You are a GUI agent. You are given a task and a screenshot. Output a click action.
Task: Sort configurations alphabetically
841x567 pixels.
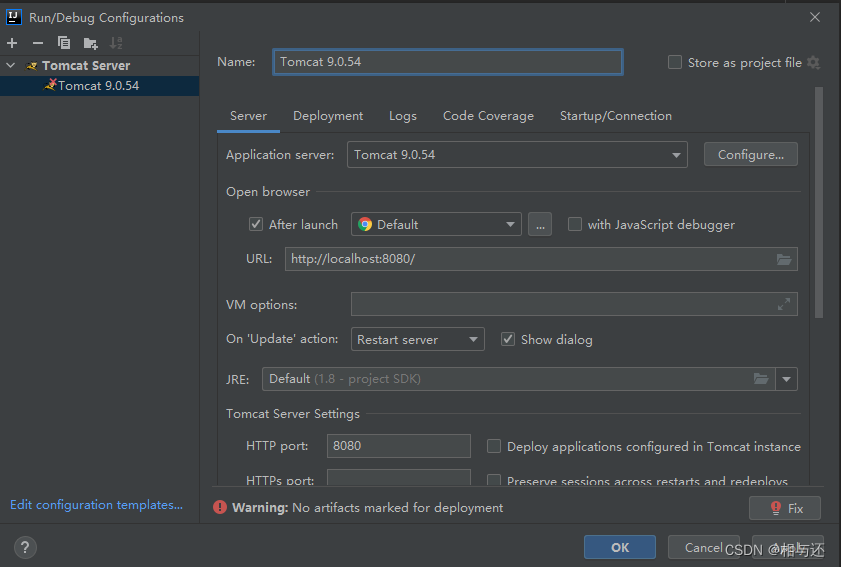pyautogui.click(x=116, y=43)
